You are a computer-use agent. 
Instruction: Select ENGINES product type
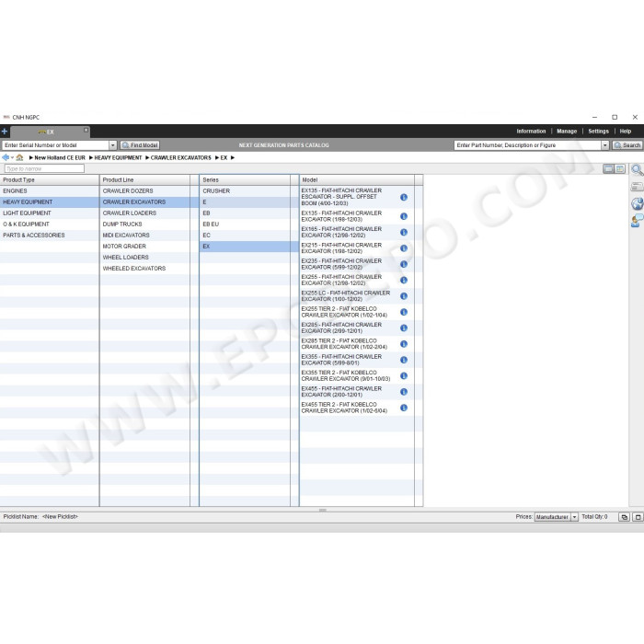point(50,191)
